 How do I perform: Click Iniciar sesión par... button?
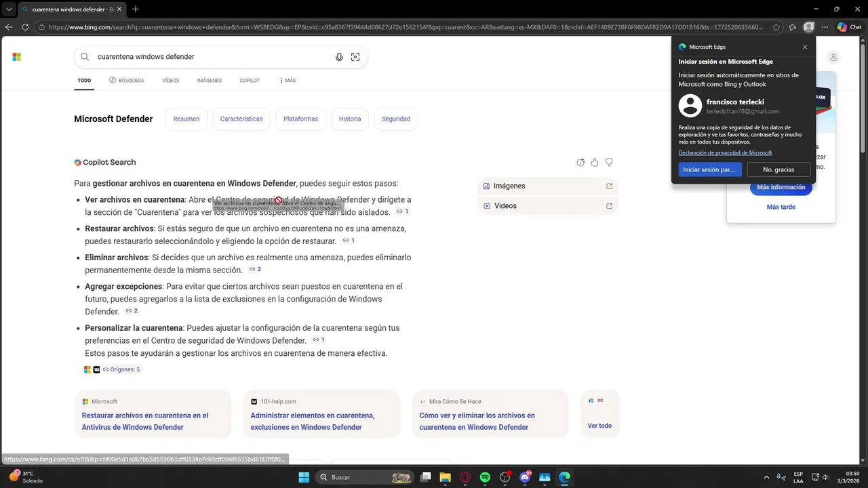tap(709, 169)
